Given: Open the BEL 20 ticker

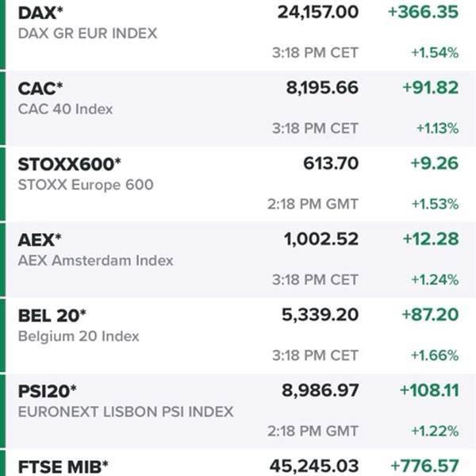Looking at the screenshot, I should pyautogui.click(x=52, y=316).
